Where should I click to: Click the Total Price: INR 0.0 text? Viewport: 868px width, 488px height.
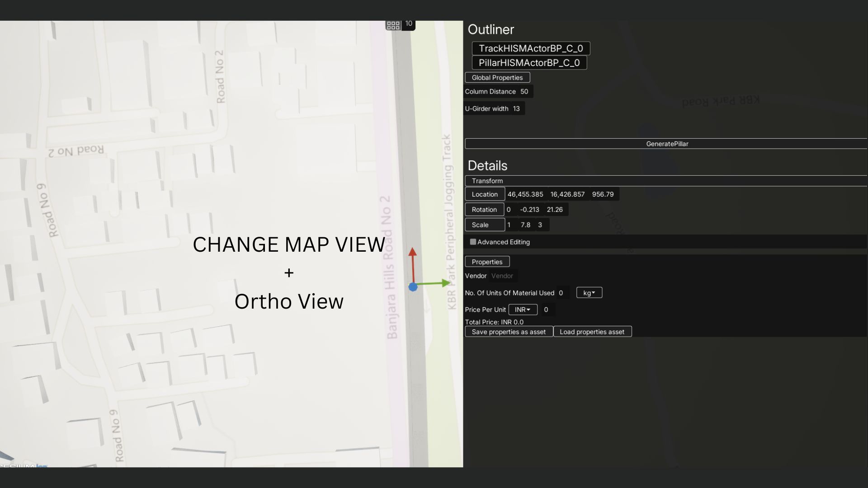[x=494, y=322]
